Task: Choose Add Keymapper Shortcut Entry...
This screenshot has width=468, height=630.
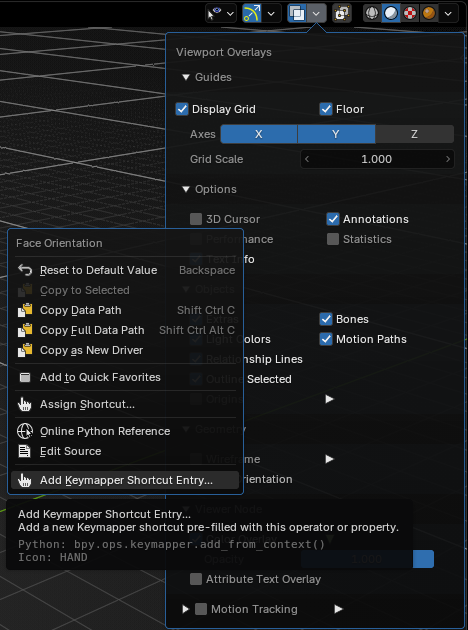Action: (125, 480)
